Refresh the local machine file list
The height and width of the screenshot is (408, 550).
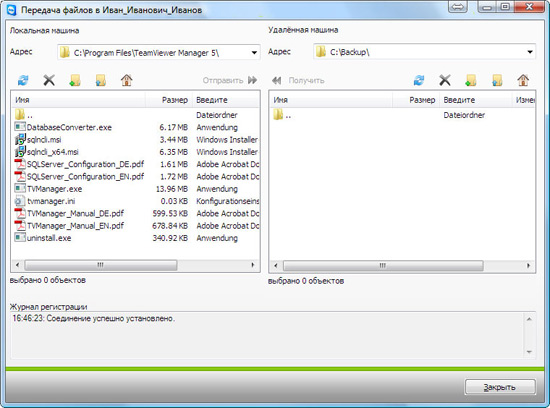tap(23, 80)
